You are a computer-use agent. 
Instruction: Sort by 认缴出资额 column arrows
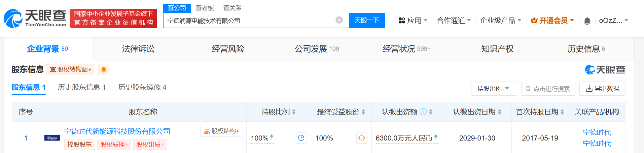(x=431, y=112)
